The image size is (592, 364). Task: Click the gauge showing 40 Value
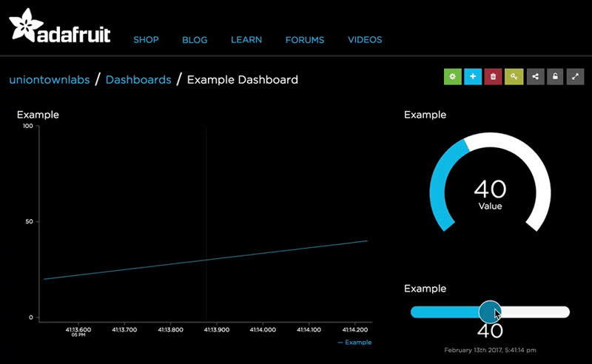point(490,182)
